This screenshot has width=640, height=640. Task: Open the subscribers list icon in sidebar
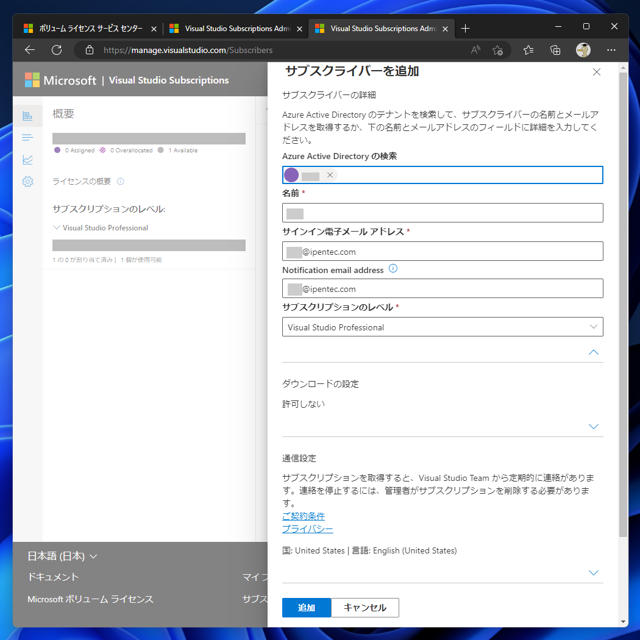pos(27,138)
